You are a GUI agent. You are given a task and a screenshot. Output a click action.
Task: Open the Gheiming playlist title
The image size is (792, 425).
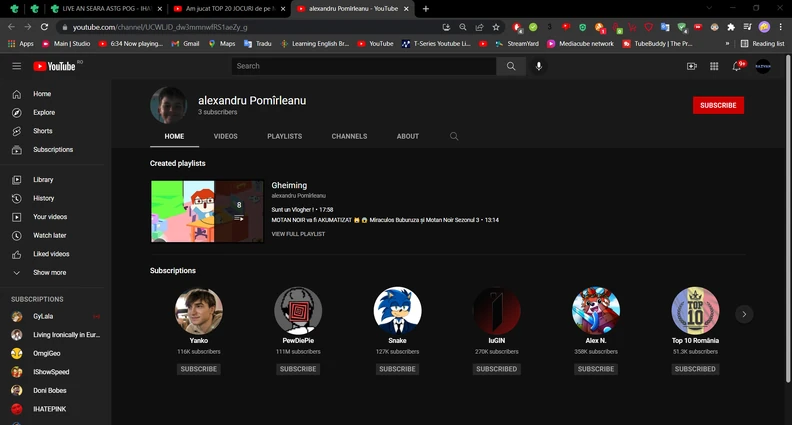pyautogui.click(x=289, y=185)
